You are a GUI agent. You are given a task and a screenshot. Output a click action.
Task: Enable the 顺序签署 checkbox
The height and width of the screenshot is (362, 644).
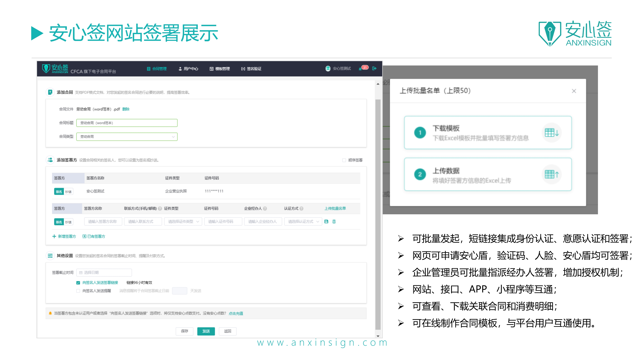pyautogui.click(x=344, y=160)
